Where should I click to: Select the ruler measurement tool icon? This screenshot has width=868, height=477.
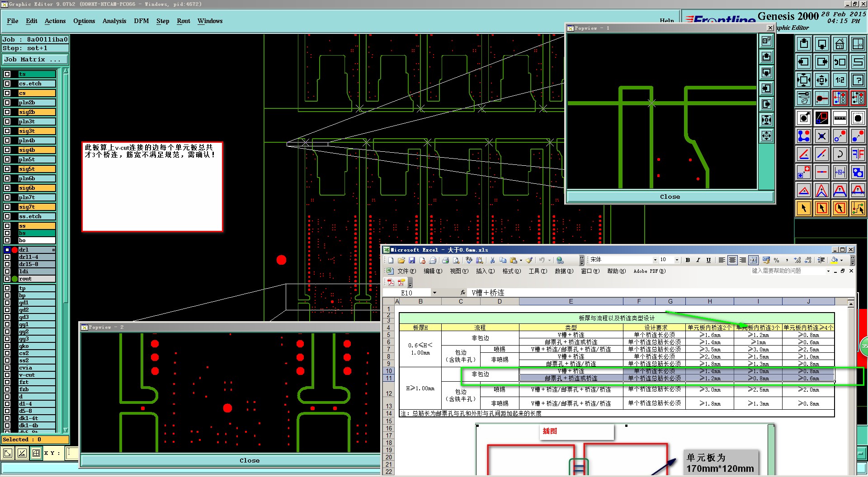(840, 118)
